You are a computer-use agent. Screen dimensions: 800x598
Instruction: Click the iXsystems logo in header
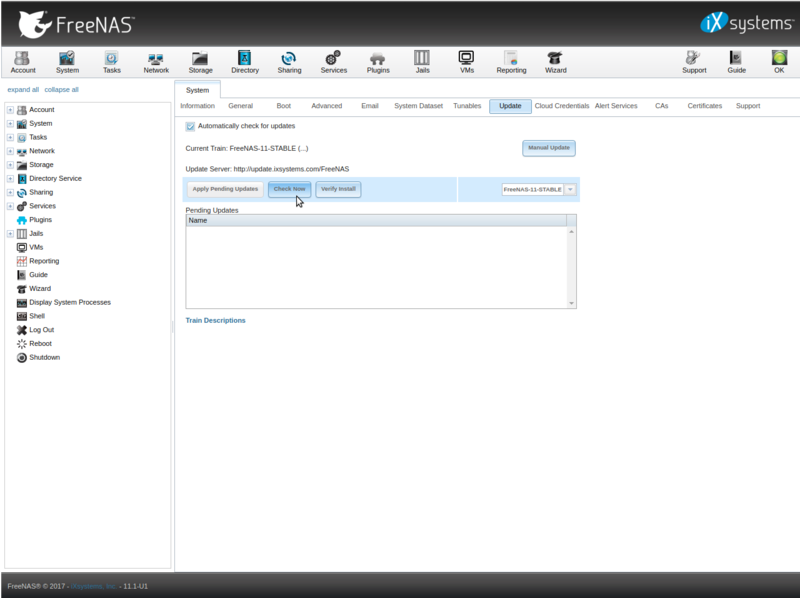click(747, 23)
